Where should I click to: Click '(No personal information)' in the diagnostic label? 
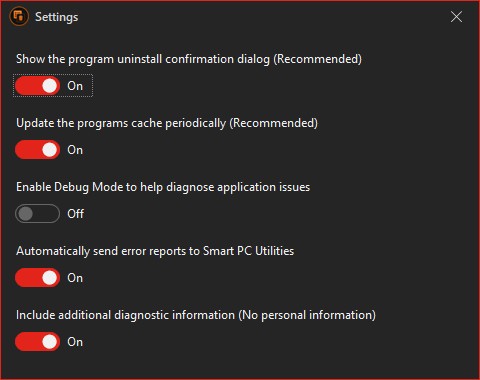pos(307,315)
